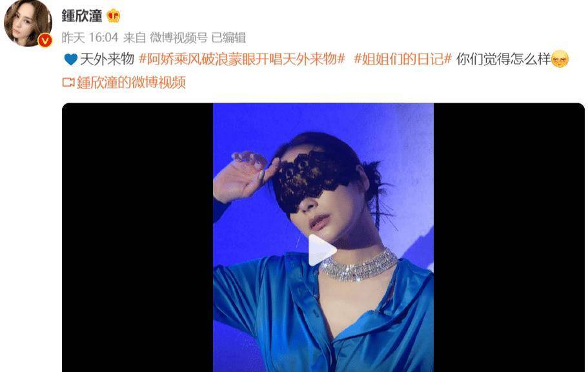Click the crown membership icon

[113, 15]
